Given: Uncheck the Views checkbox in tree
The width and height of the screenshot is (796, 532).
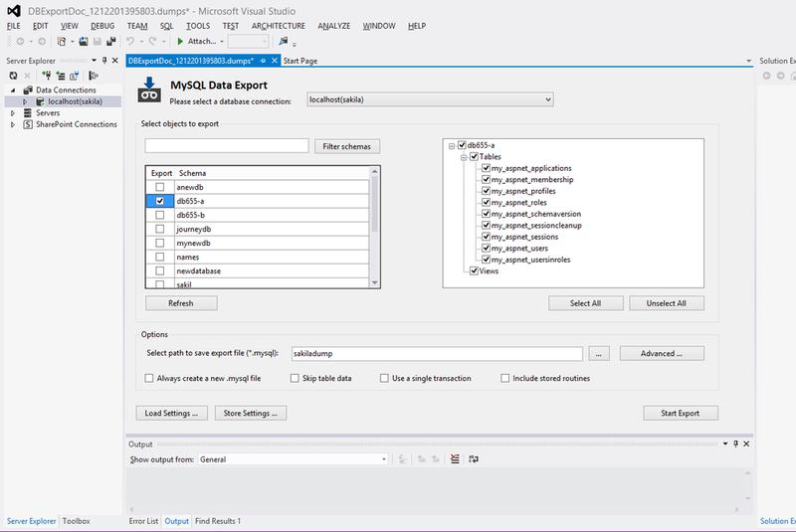Looking at the screenshot, I should [x=474, y=270].
